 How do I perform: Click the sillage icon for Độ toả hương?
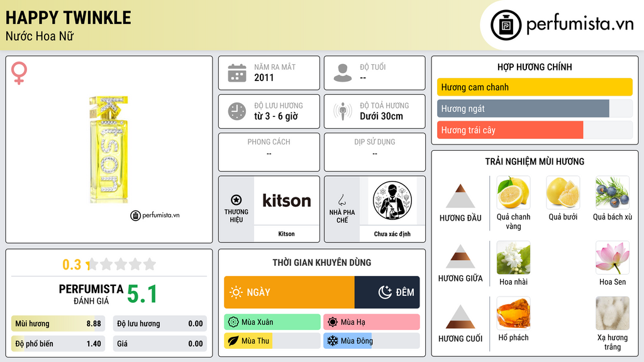coord(343,111)
